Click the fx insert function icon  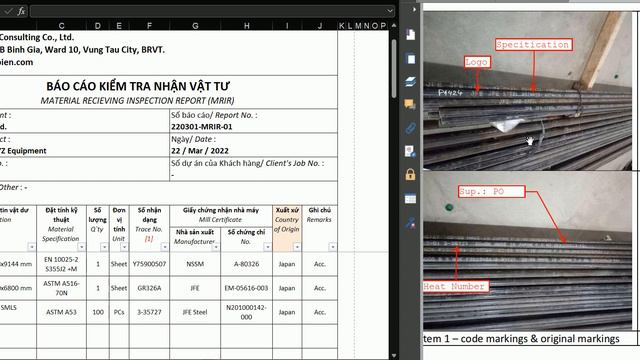tap(21, 11)
